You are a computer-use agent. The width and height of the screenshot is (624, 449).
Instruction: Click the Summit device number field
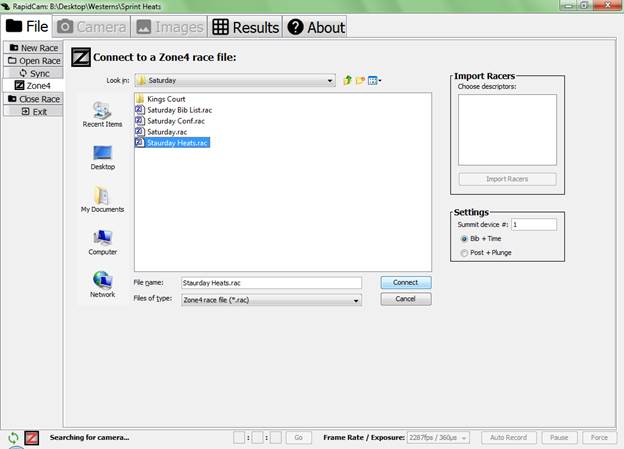534,225
